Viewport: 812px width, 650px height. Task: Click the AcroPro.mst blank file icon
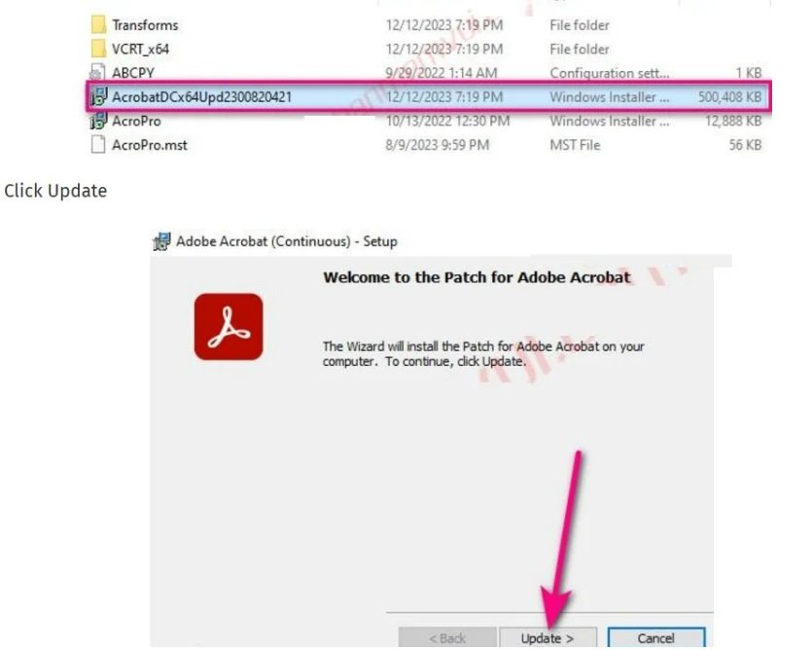(98, 145)
